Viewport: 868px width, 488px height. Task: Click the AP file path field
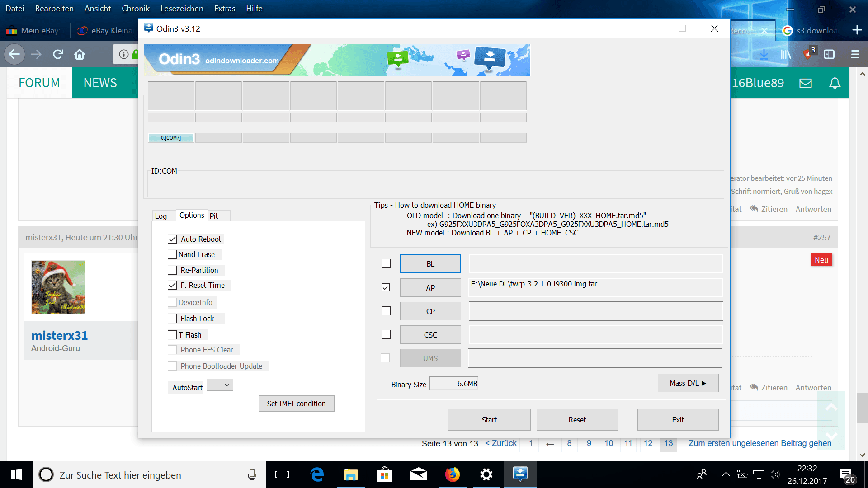click(595, 287)
